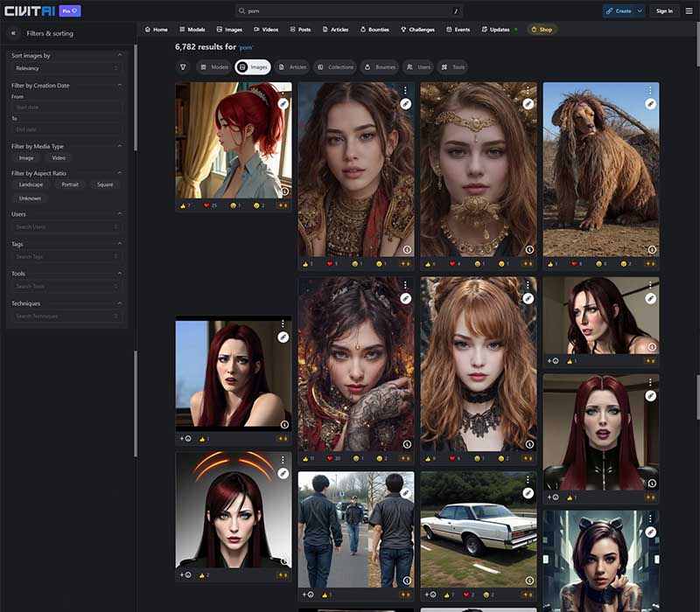Viewport: 700px width, 612px height.
Task: Click the Civitai logo
Action: click(x=30, y=10)
